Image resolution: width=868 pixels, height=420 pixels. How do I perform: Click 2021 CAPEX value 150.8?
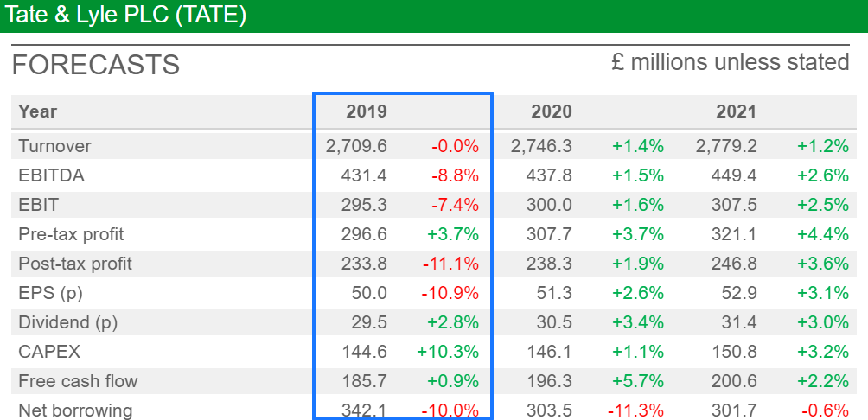pyautogui.click(x=734, y=352)
